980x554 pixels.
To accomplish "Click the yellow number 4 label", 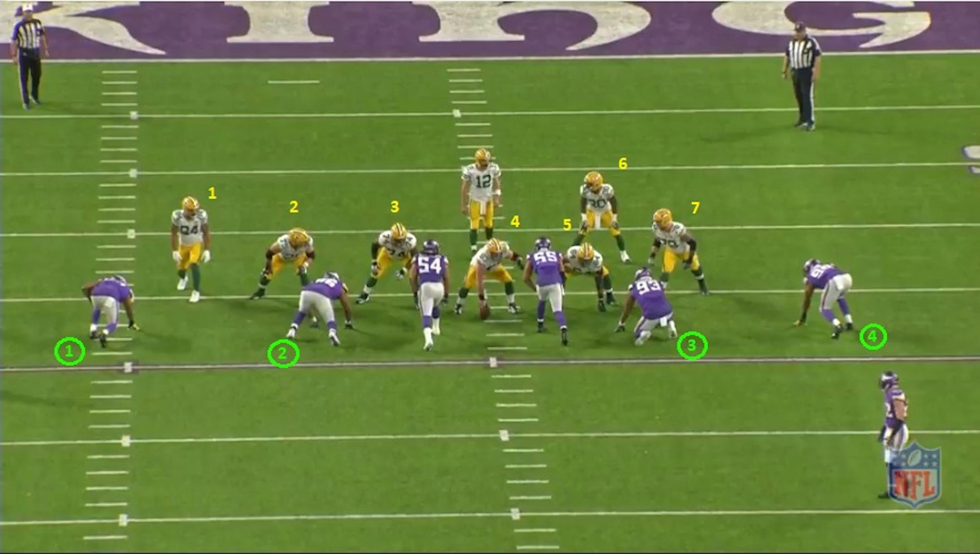I will tap(514, 222).
